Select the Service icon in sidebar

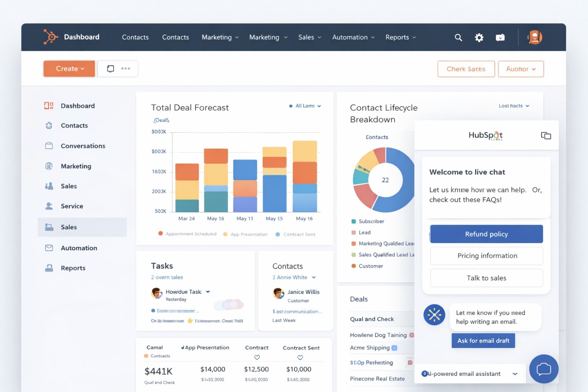(49, 206)
